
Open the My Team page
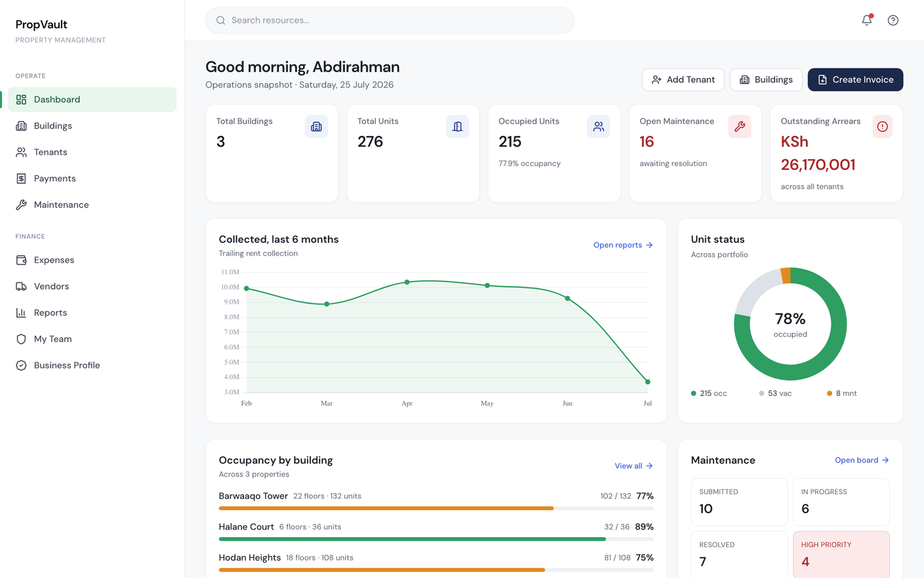click(92, 339)
